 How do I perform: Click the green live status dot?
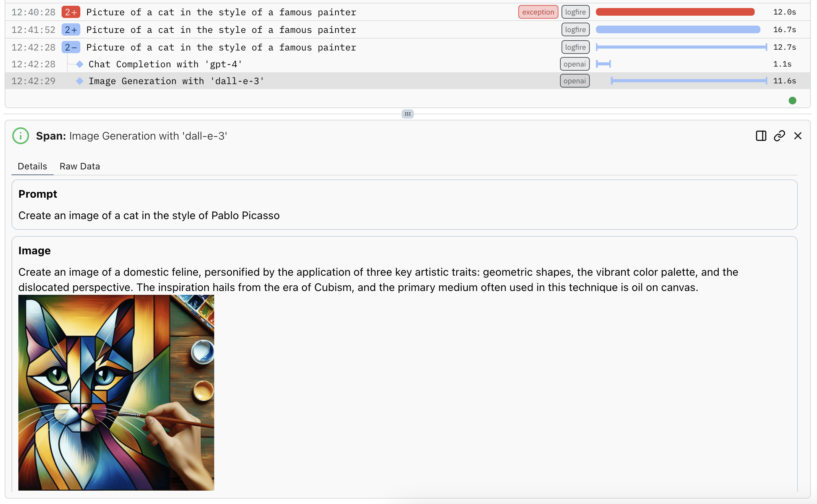tap(792, 101)
